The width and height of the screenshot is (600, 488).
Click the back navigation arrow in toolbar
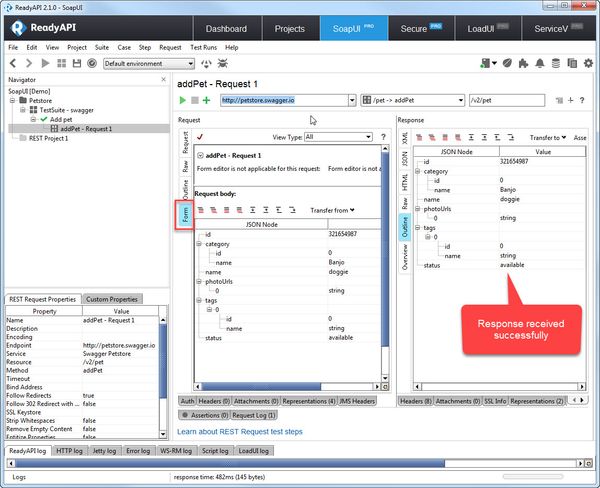13,63
